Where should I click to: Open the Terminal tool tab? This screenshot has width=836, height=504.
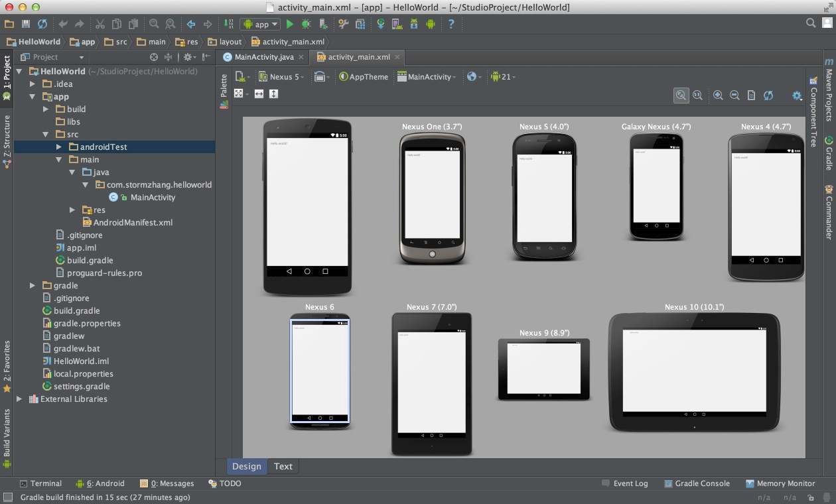click(40, 483)
